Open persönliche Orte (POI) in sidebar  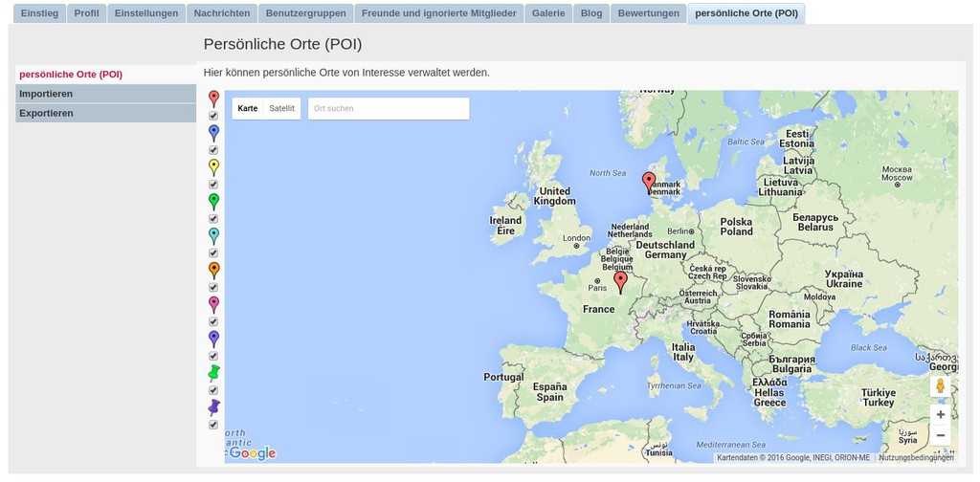click(105, 75)
